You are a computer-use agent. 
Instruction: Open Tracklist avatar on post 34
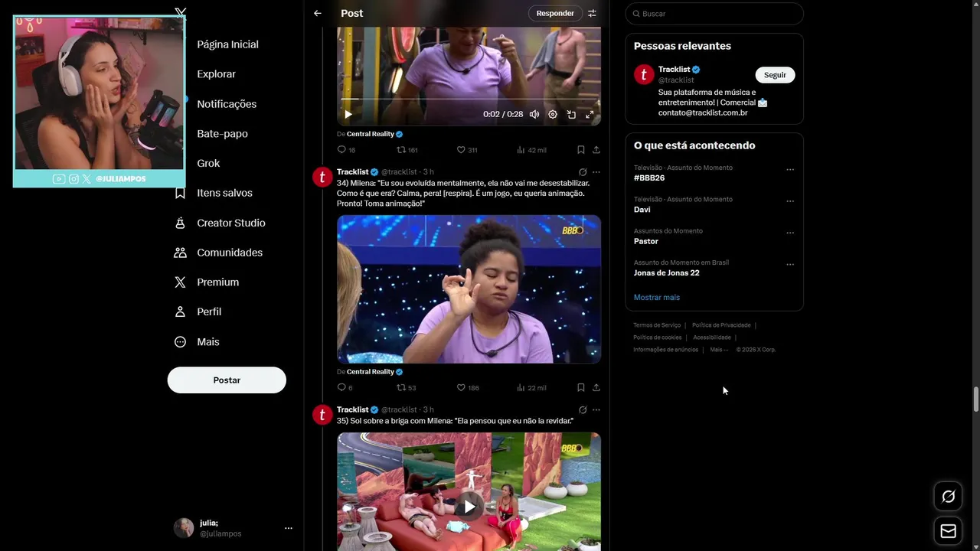322,178
